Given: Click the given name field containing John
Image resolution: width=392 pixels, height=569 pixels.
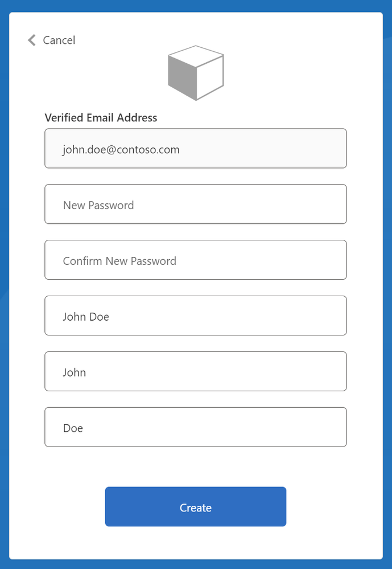Looking at the screenshot, I should click(x=196, y=371).
